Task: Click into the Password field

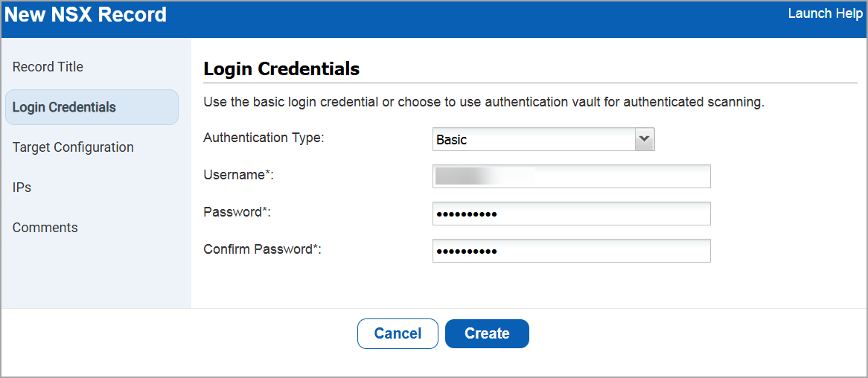Action: pos(571,214)
